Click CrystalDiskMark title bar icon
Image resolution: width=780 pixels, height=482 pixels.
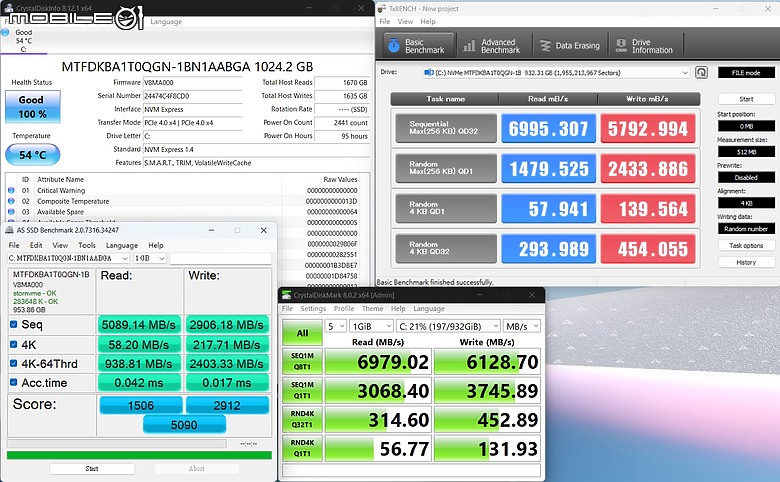coord(286,295)
